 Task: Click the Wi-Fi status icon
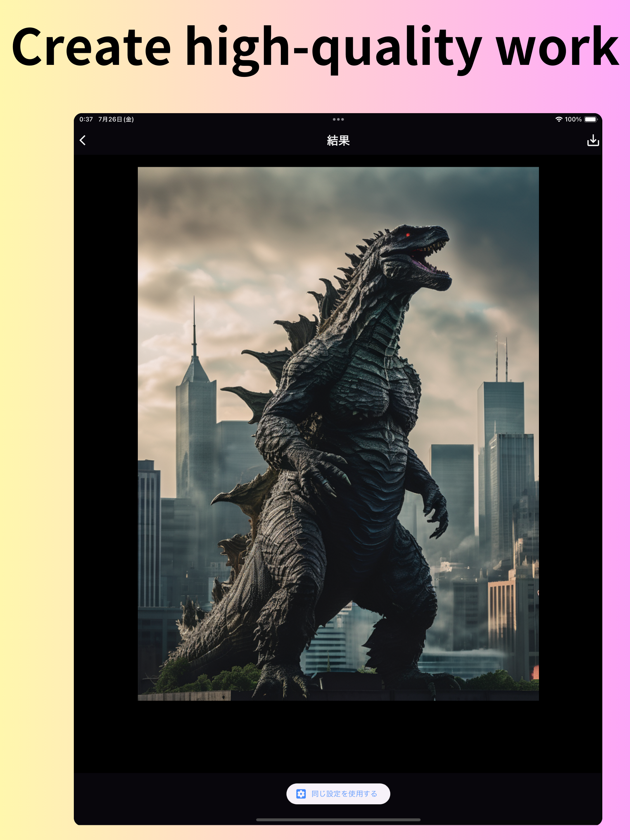[559, 119]
